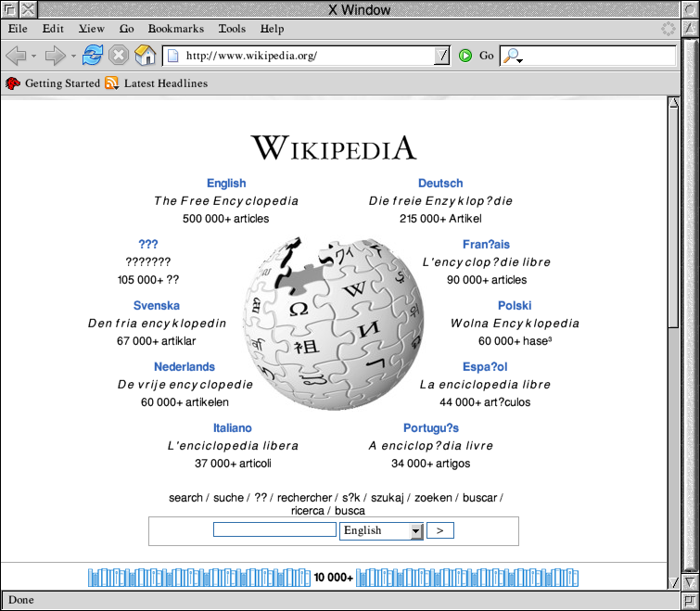This screenshot has height=611, width=700.
Task: Follow the Svenska language link
Action: pyautogui.click(x=157, y=306)
